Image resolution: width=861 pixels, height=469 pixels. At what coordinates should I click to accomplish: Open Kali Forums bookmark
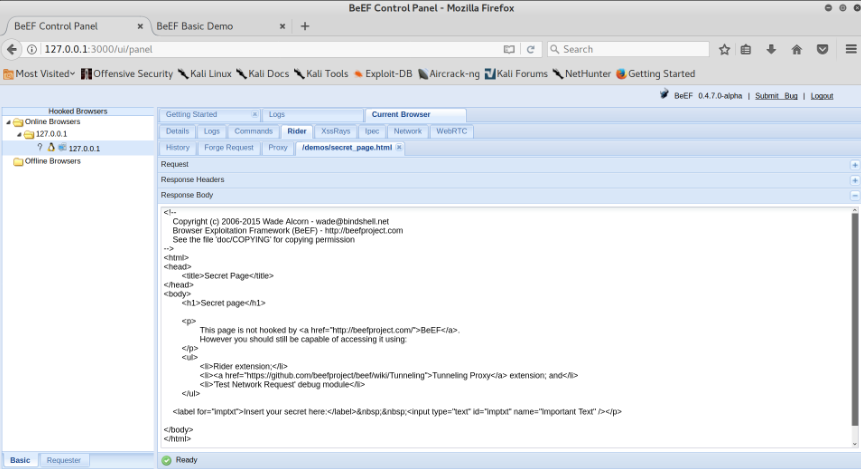[x=516, y=74]
